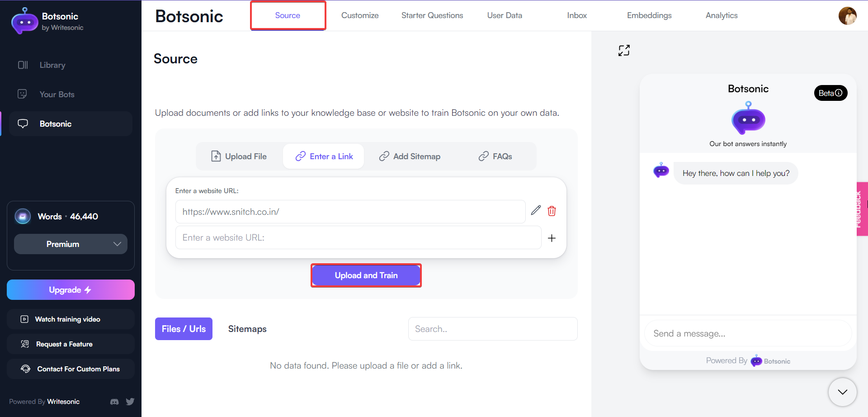Image resolution: width=868 pixels, height=417 pixels.
Task: Switch to the Customize tab
Action: 360,15
